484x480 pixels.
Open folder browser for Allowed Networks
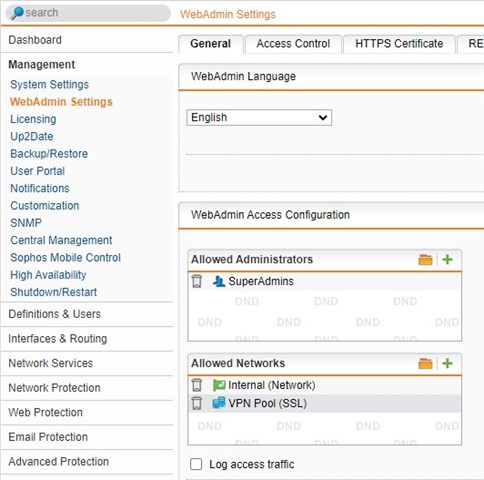click(x=425, y=363)
